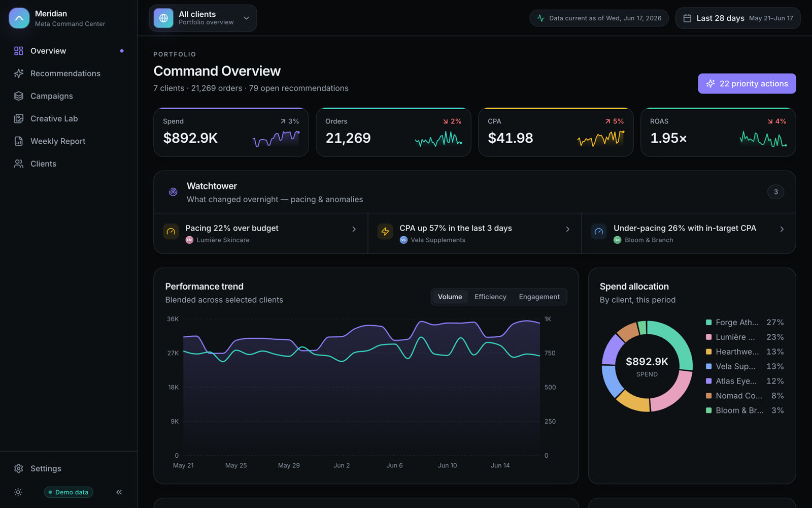Click the 22 priority actions button
The image size is (812, 508).
click(x=747, y=84)
